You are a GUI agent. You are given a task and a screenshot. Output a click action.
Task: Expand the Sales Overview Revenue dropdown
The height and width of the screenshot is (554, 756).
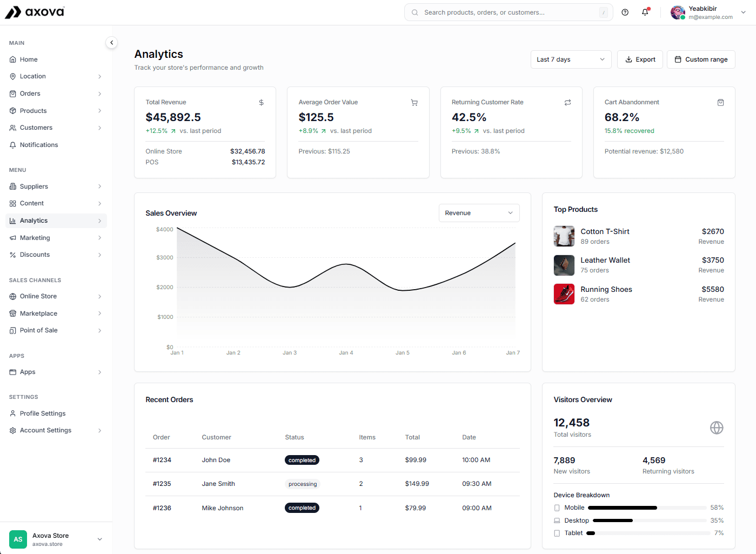(x=479, y=212)
